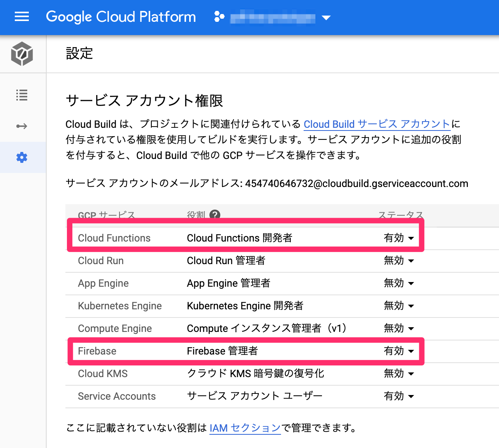Screen dimensions: 499x448
Task: Open the IAM セクション link
Action: coord(245,428)
